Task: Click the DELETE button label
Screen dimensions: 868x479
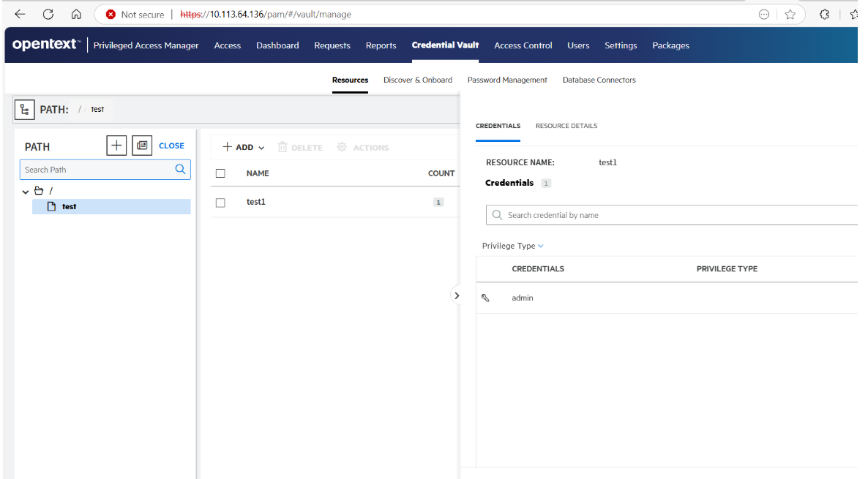Action: click(307, 148)
